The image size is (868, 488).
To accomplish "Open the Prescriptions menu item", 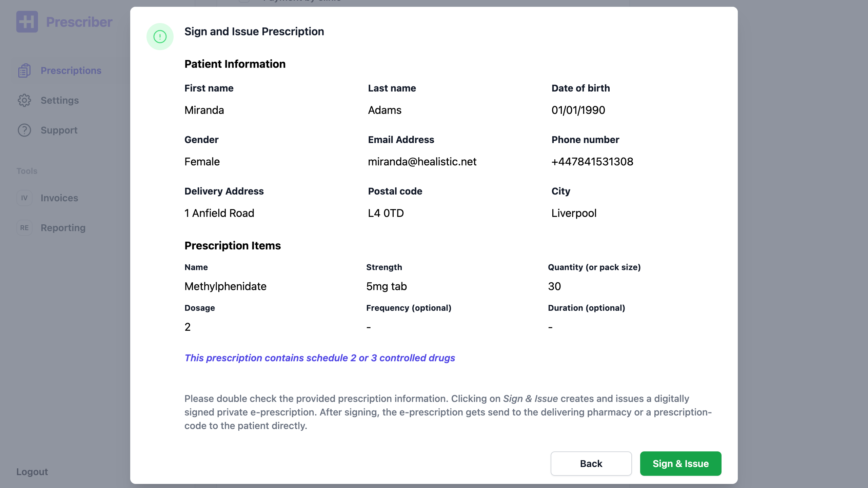I will 71,70.
